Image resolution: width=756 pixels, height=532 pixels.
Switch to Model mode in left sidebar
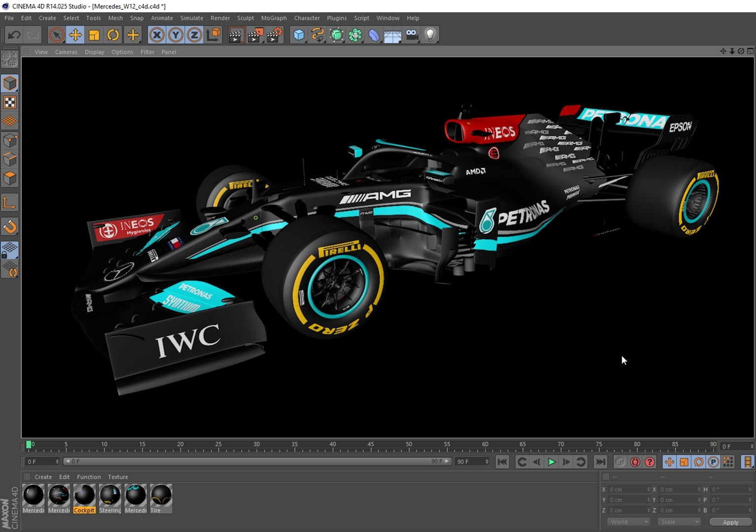pyautogui.click(x=10, y=83)
